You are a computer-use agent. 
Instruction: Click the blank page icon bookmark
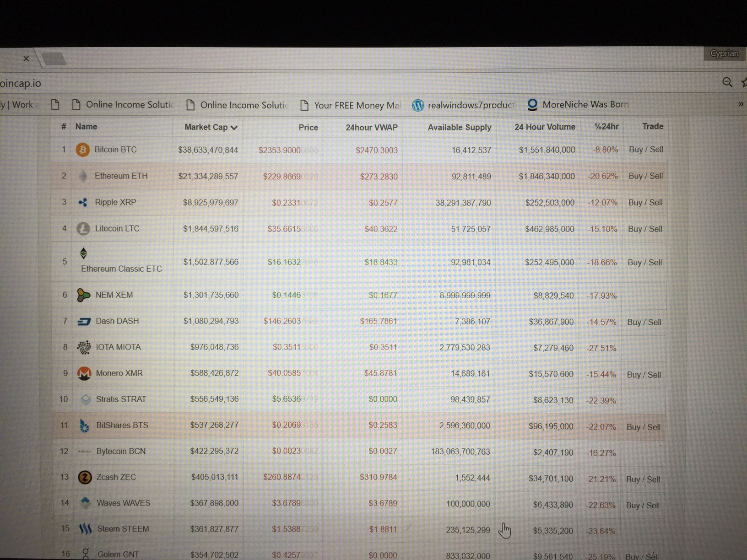[x=55, y=105]
